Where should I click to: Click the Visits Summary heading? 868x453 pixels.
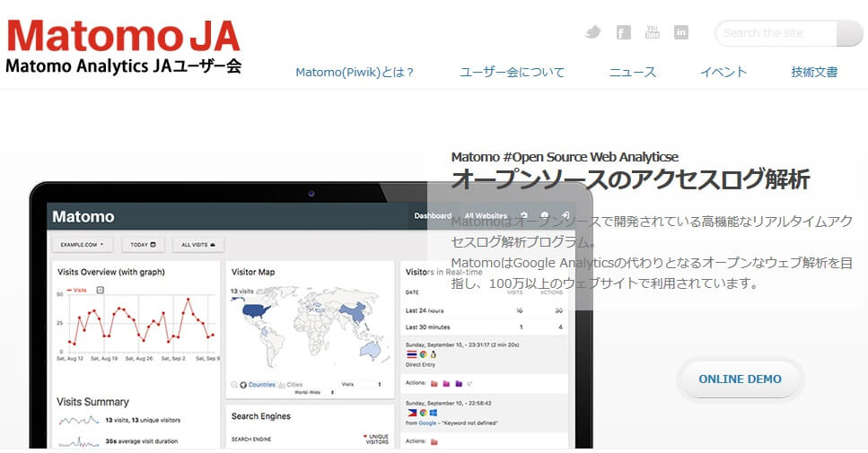coord(92,402)
